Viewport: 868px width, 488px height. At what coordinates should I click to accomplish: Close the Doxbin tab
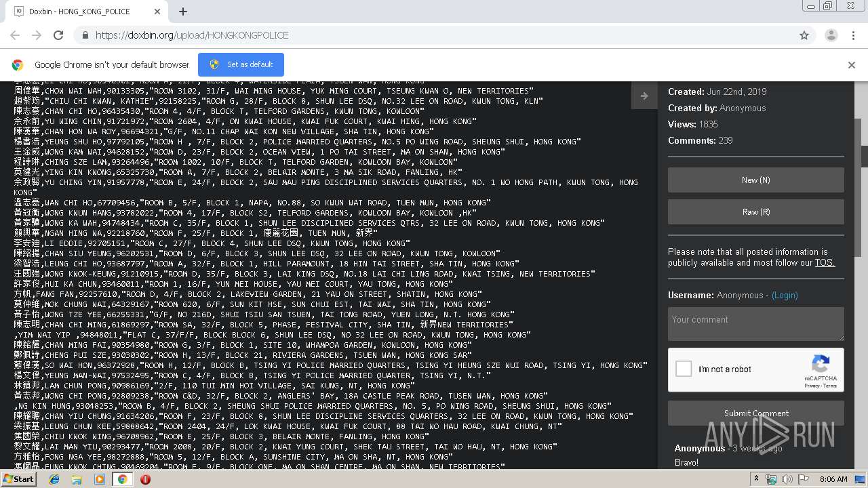point(157,12)
